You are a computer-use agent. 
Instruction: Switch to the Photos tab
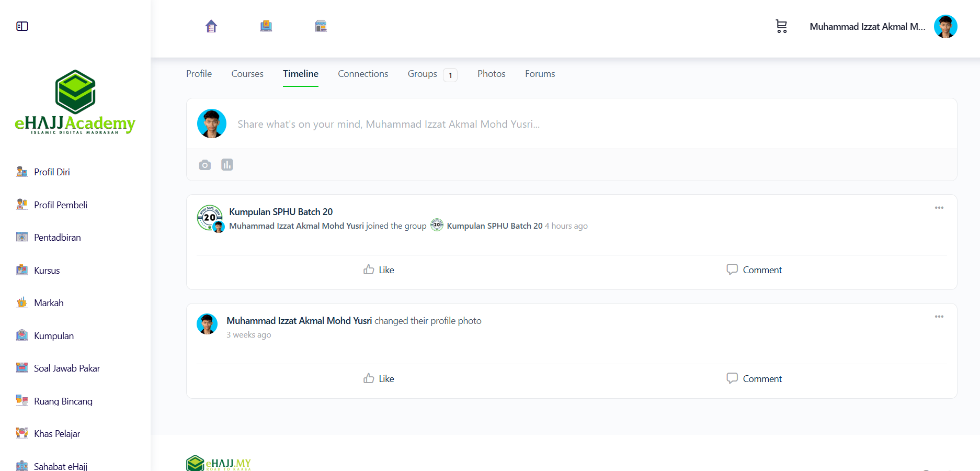[492, 74]
